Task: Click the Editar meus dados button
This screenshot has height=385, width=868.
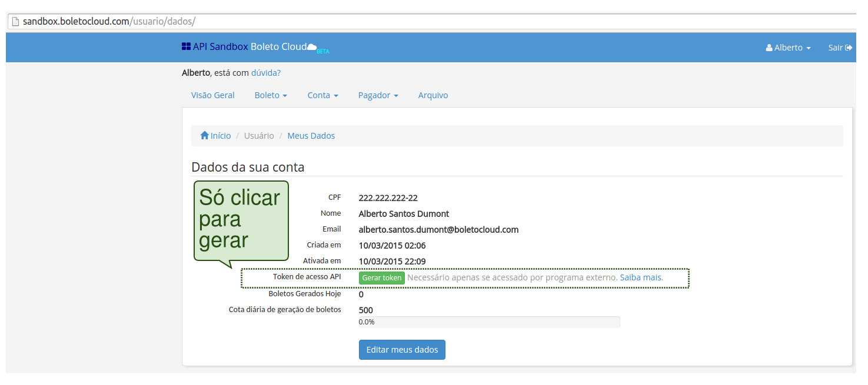Action: [402, 350]
